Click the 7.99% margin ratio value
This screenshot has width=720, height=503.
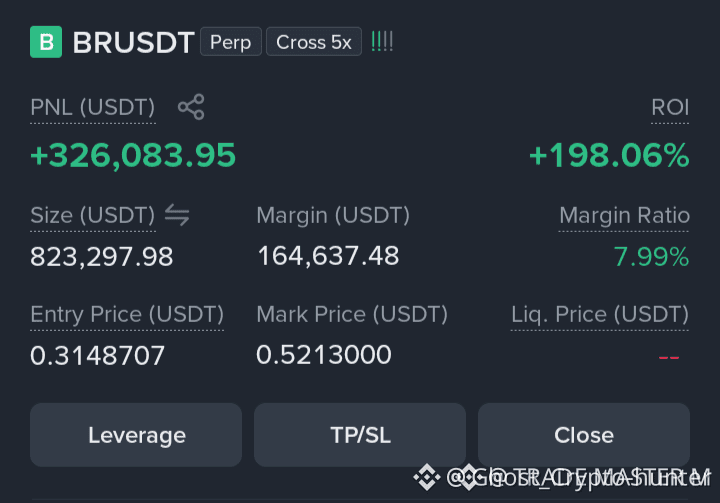tap(651, 256)
